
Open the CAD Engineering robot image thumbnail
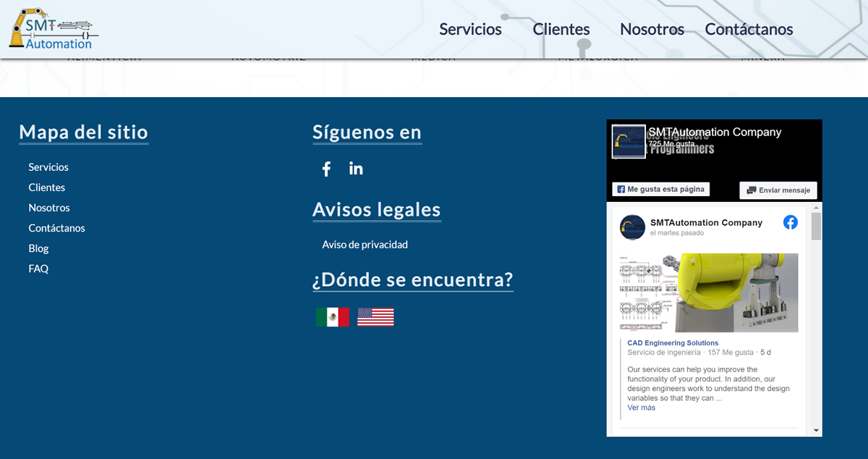click(x=709, y=292)
